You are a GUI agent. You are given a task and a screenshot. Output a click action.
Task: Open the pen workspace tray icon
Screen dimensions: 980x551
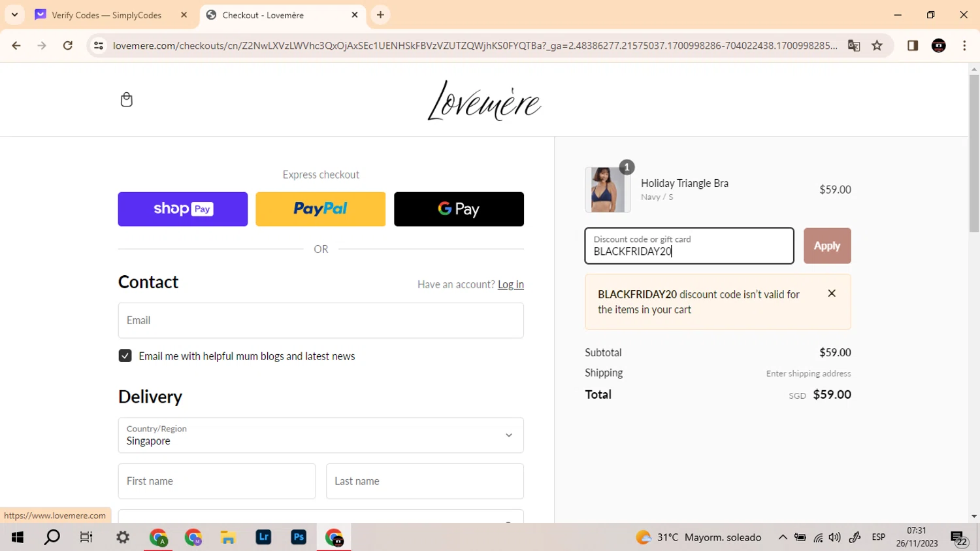click(855, 537)
